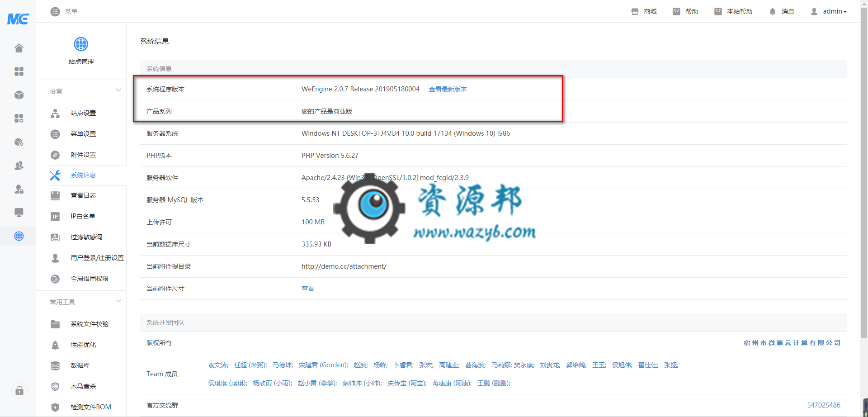Click the 查看日志 calendar icon
868x417 pixels.
55,196
